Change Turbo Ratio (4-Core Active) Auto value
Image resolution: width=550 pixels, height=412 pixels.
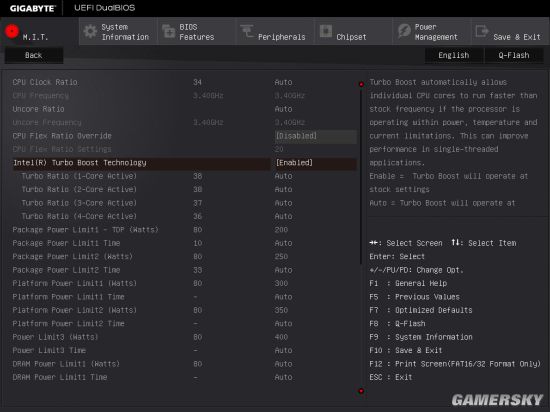(x=283, y=216)
